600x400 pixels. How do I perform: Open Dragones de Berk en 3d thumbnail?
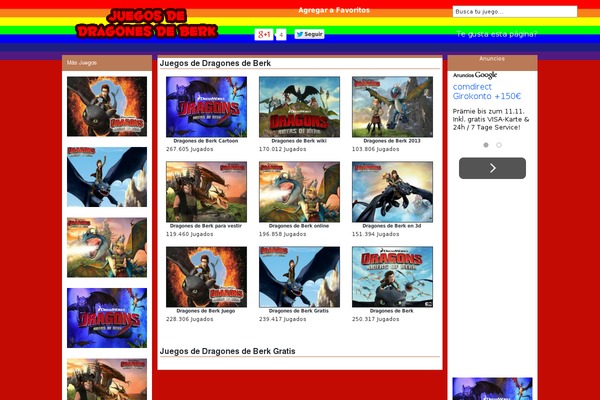392,192
